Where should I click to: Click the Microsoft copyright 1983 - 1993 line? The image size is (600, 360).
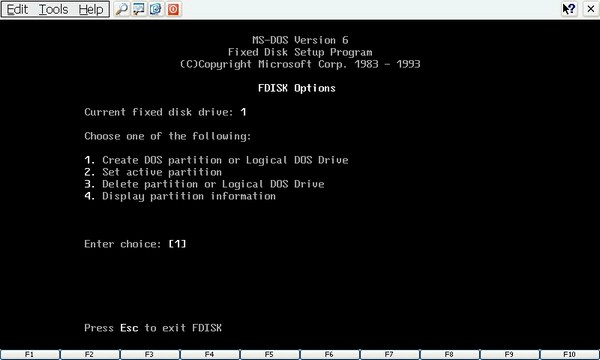[300, 64]
